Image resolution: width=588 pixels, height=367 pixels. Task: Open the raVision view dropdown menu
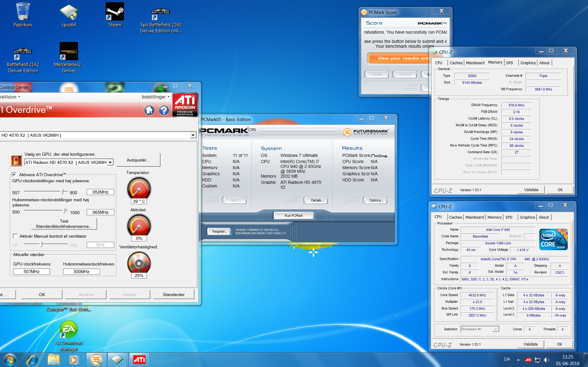(10, 97)
